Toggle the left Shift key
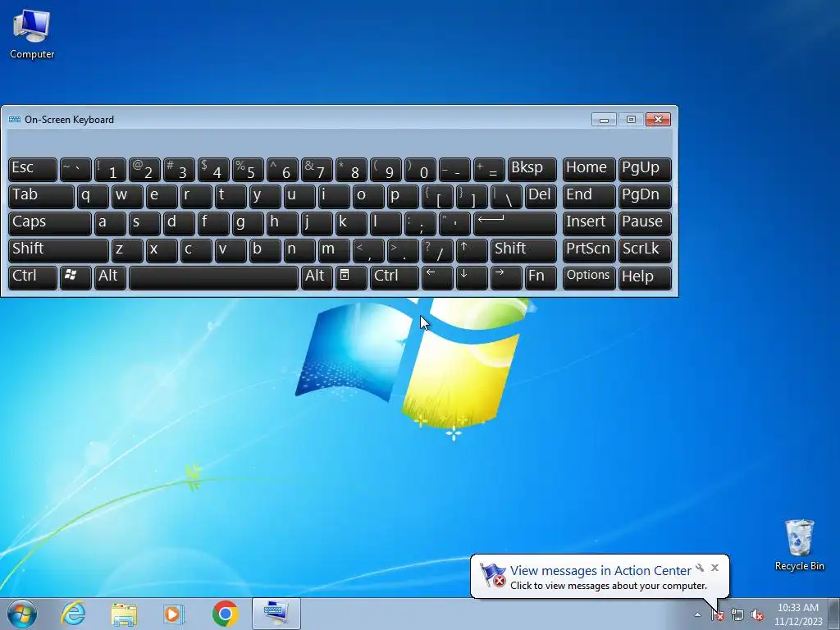The width and height of the screenshot is (840, 630). (x=58, y=251)
